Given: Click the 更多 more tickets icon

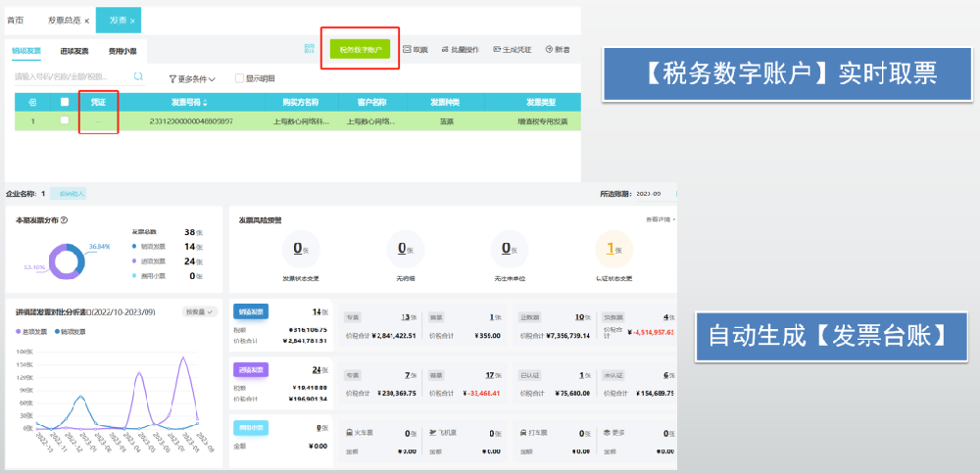Looking at the screenshot, I should tap(607, 433).
